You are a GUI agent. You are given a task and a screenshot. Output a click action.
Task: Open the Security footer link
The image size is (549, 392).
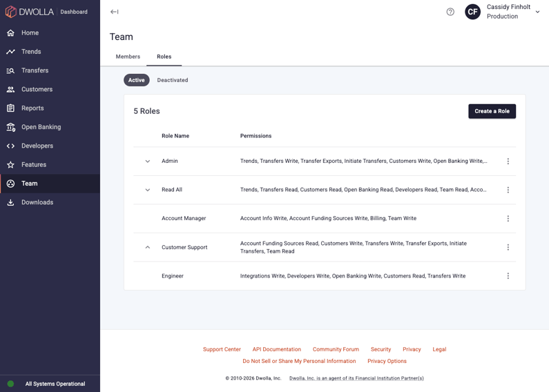tap(381, 349)
